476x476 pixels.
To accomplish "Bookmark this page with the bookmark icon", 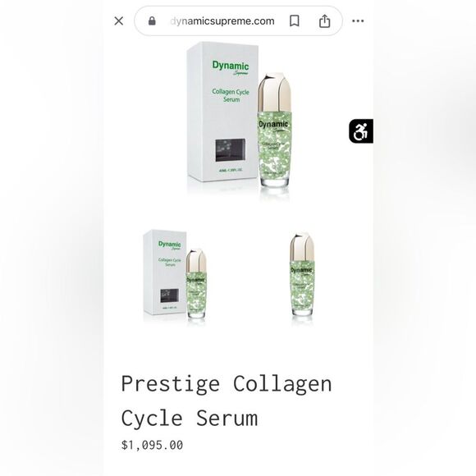I will point(294,21).
